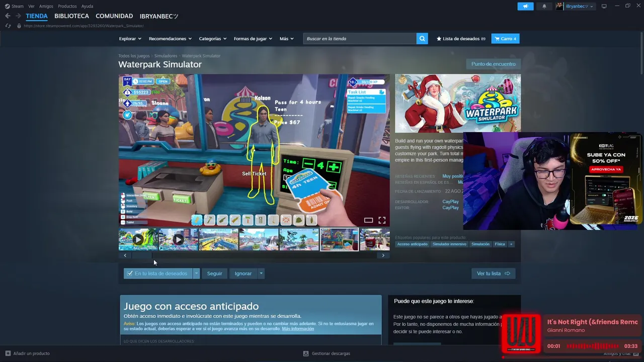Switch to the COMUNIDAD tab
Image resolution: width=644 pixels, height=362 pixels.
(x=114, y=16)
